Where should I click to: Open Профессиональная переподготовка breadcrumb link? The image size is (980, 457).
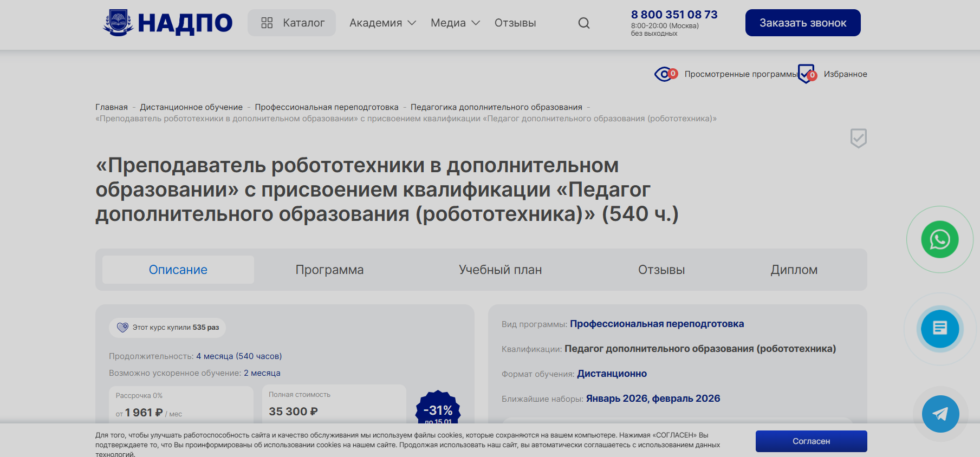click(327, 107)
